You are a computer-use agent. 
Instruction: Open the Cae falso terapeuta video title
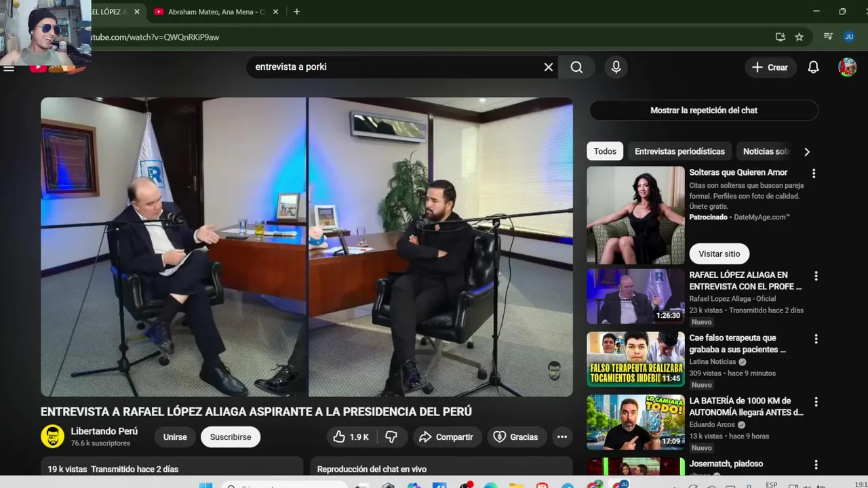(x=738, y=344)
